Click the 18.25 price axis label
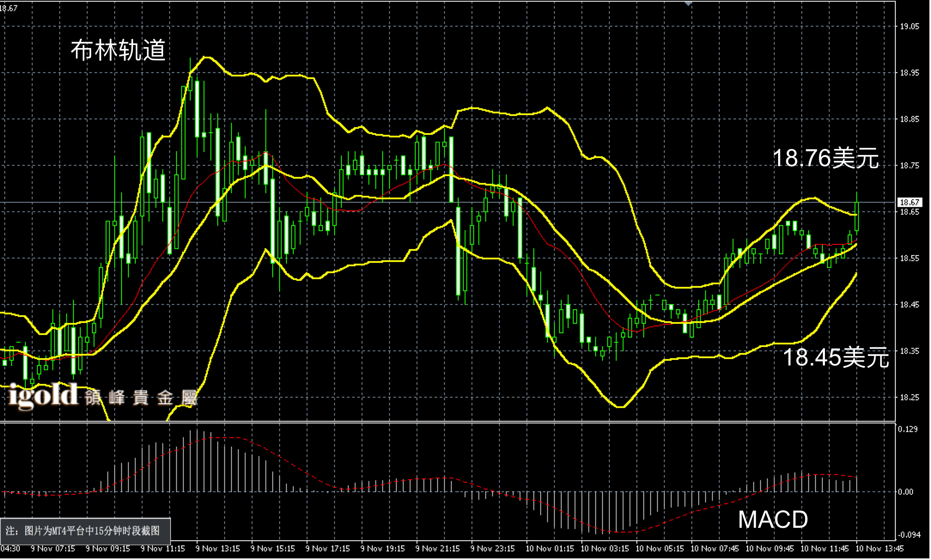The height and width of the screenshot is (560, 931). point(910,398)
